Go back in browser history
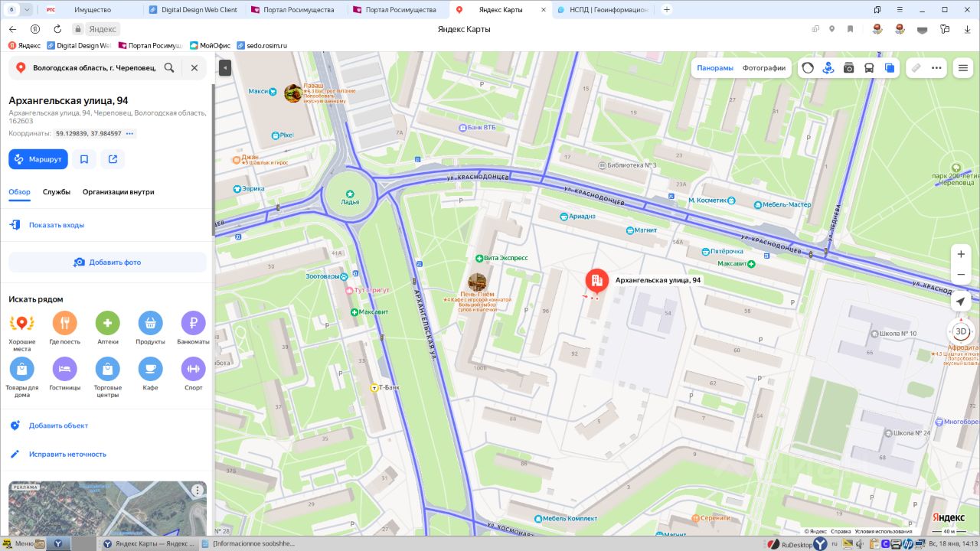This screenshot has height=551, width=980. tap(12, 29)
